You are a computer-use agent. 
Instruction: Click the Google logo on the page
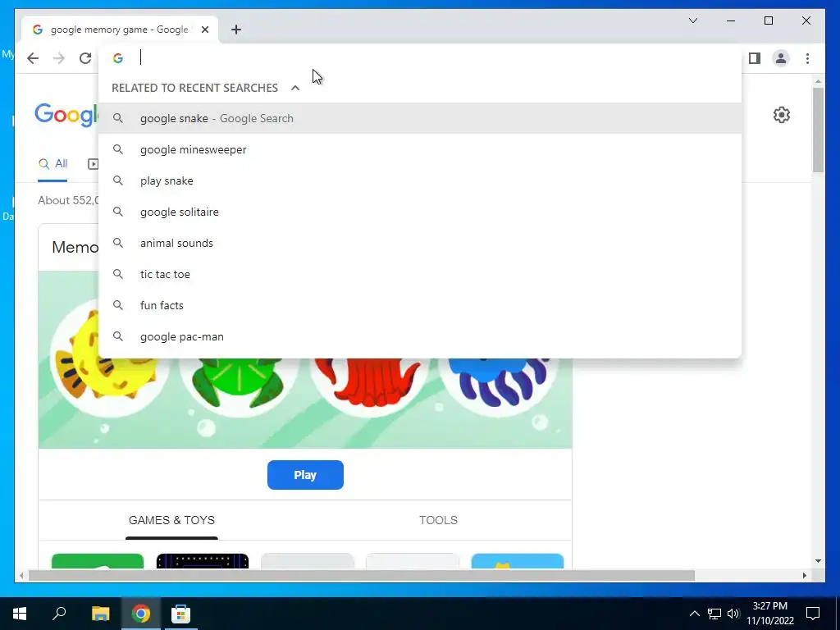66,115
